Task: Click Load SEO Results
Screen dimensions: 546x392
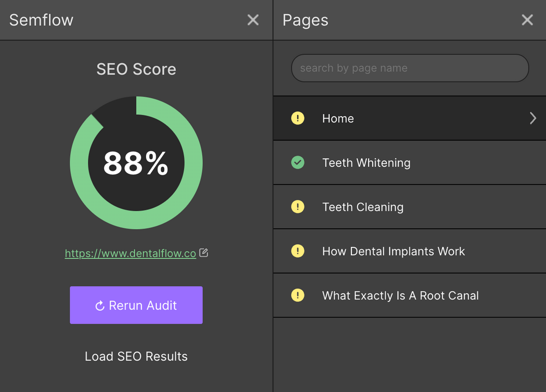Action: pos(136,356)
